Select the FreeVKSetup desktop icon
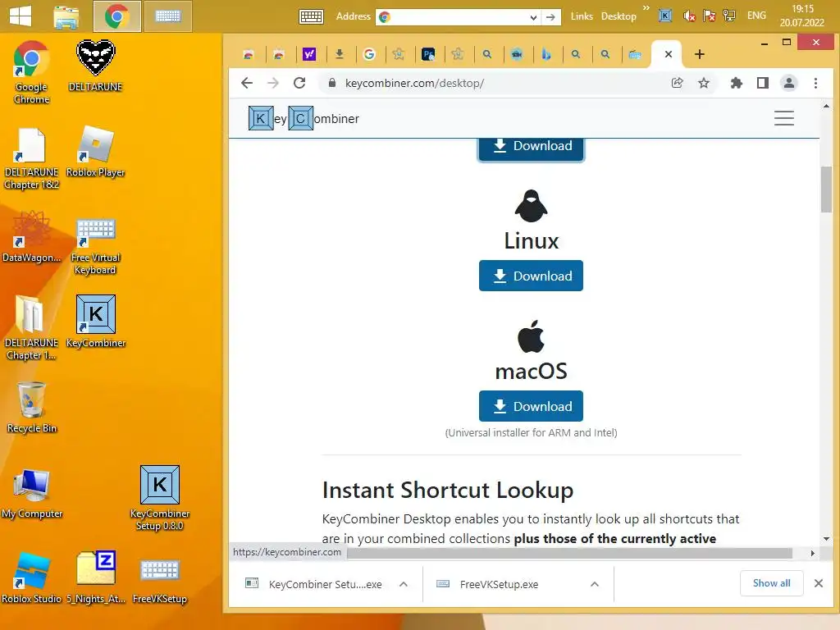The width and height of the screenshot is (840, 630). click(160, 581)
